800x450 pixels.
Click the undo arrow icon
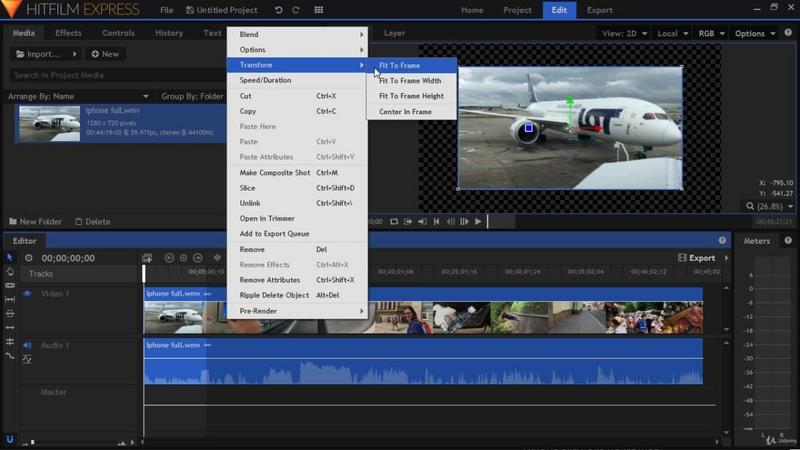(279, 10)
